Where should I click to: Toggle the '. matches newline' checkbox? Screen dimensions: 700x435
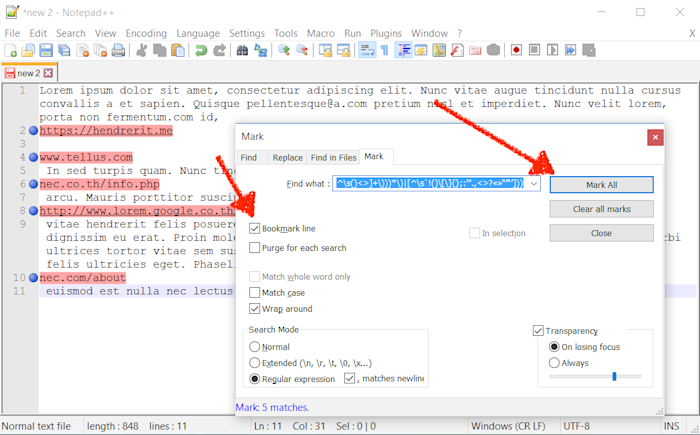[349, 379]
